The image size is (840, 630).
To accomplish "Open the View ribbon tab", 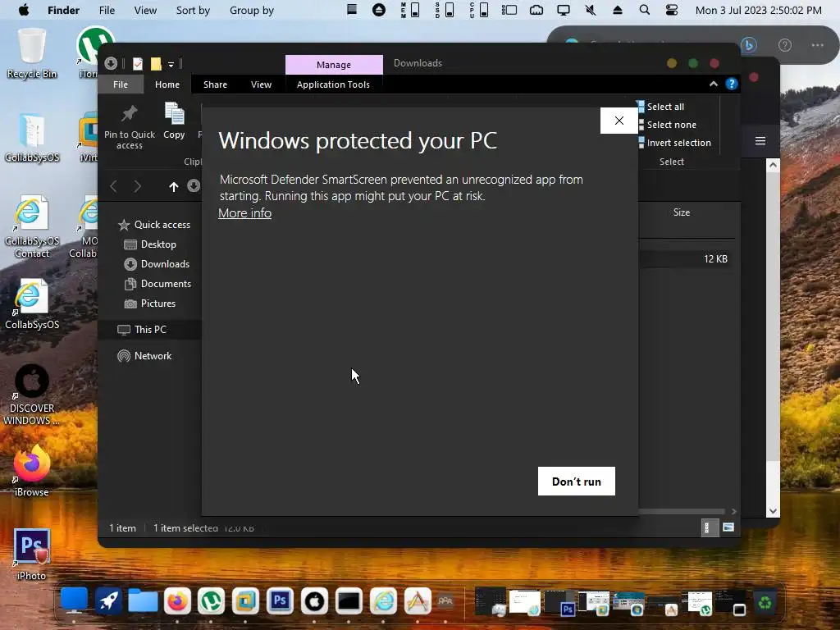I will point(261,84).
